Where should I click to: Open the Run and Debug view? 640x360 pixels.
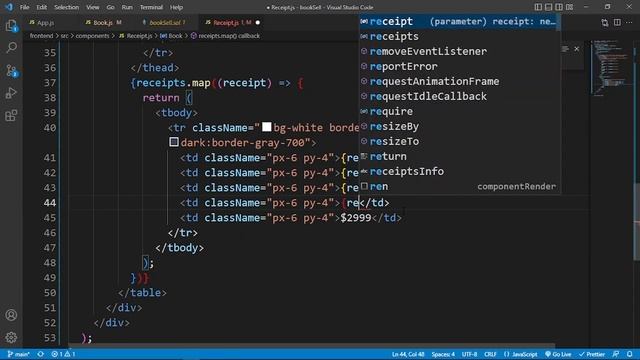click(11, 93)
